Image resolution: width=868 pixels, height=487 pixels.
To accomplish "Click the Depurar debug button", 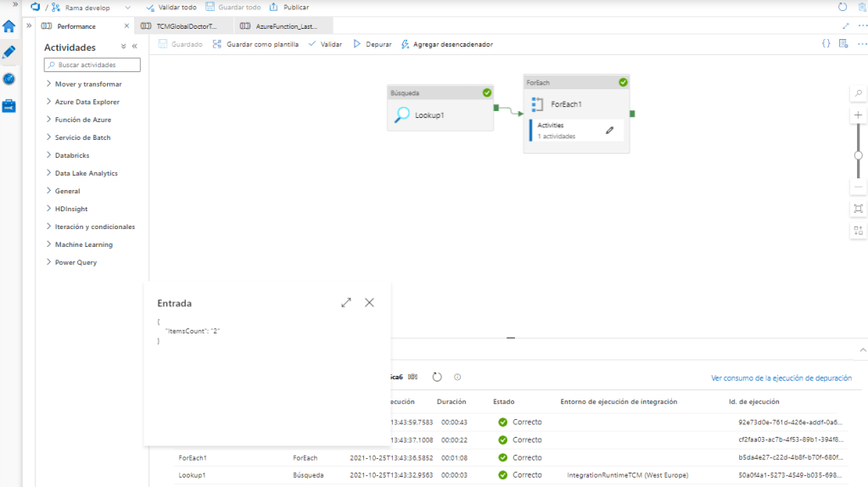I will (x=372, y=44).
